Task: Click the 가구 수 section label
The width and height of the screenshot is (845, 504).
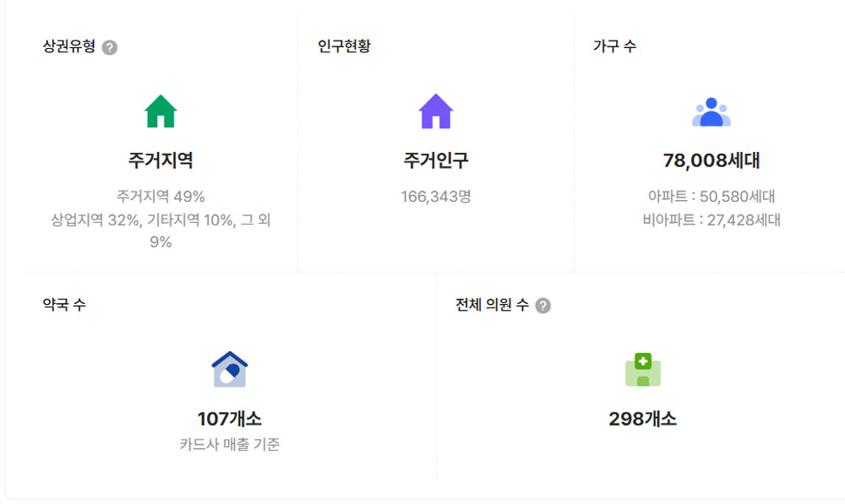Action: click(x=615, y=46)
